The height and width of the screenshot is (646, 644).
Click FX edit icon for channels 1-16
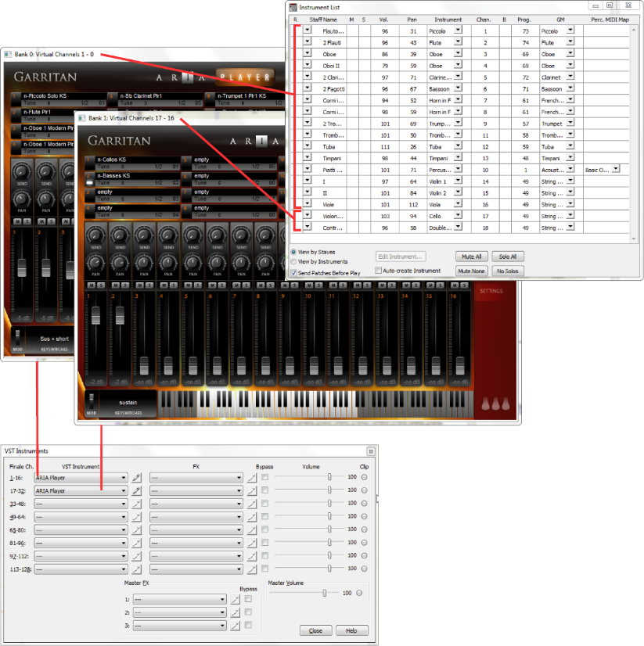[x=251, y=477]
